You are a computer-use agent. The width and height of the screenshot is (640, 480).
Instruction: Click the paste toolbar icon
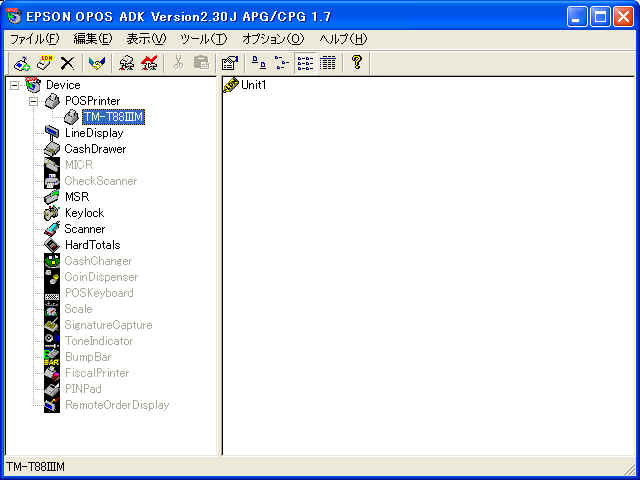[x=201, y=63]
